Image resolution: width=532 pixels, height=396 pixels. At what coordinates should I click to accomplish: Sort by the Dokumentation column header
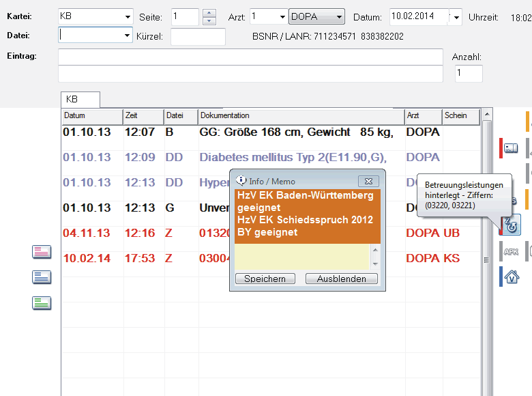pos(300,116)
